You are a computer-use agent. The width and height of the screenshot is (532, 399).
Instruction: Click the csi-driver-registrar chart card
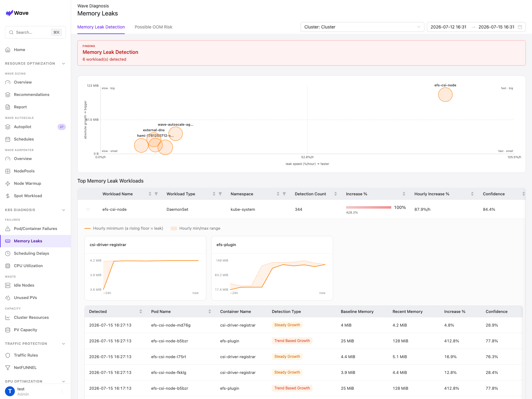tap(145, 268)
